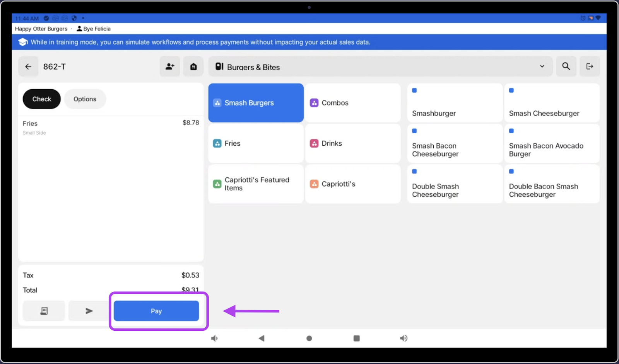Open the Combos category
Viewport: 619px width, 364px height.
352,103
